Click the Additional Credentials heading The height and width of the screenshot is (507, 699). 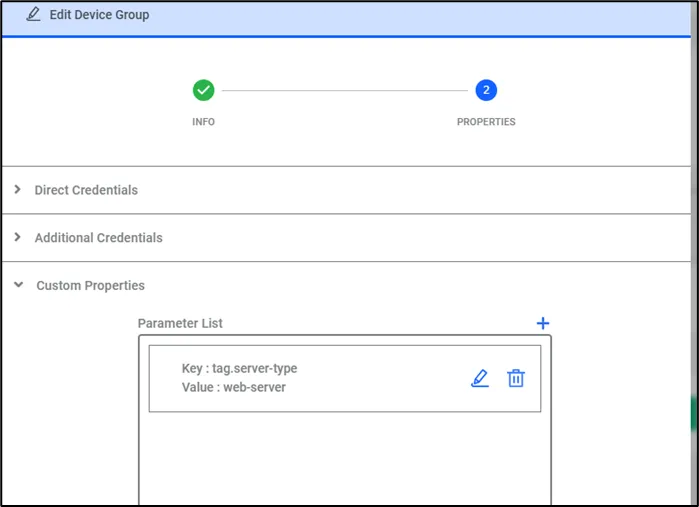(x=99, y=238)
